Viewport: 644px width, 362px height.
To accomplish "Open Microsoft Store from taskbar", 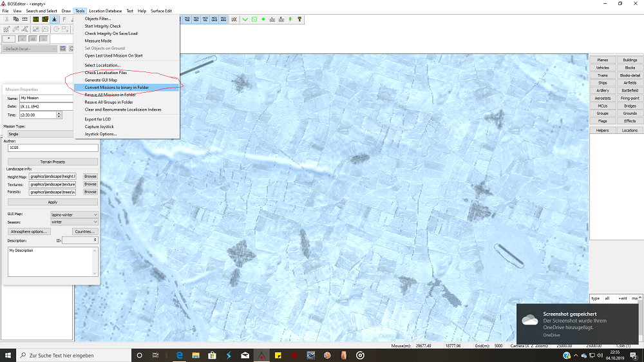I will click(x=212, y=356).
